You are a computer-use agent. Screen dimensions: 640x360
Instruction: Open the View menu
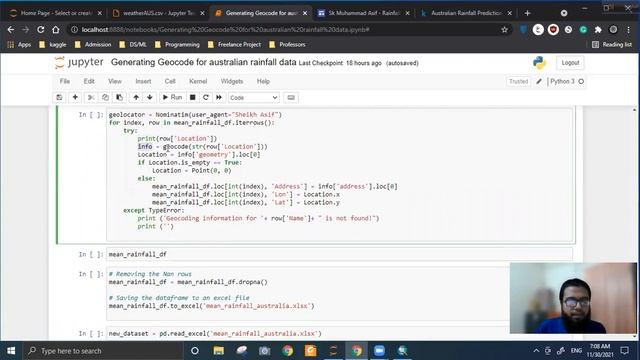(x=115, y=81)
